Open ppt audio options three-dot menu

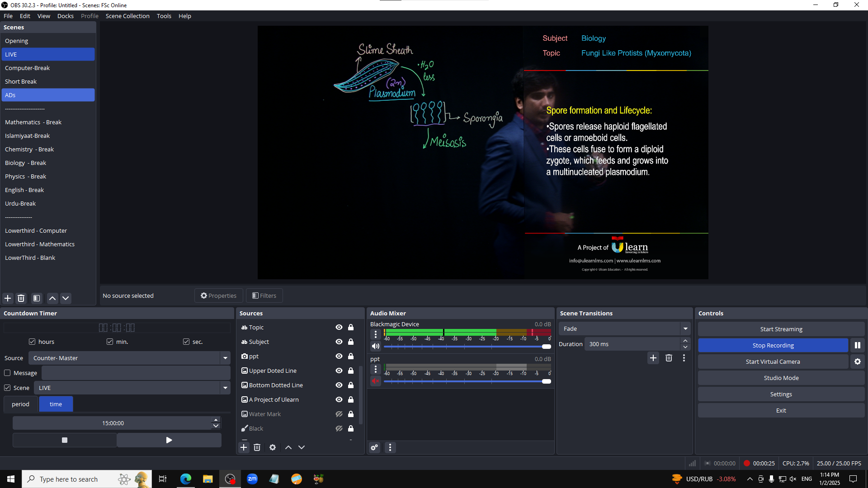point(376,369)
